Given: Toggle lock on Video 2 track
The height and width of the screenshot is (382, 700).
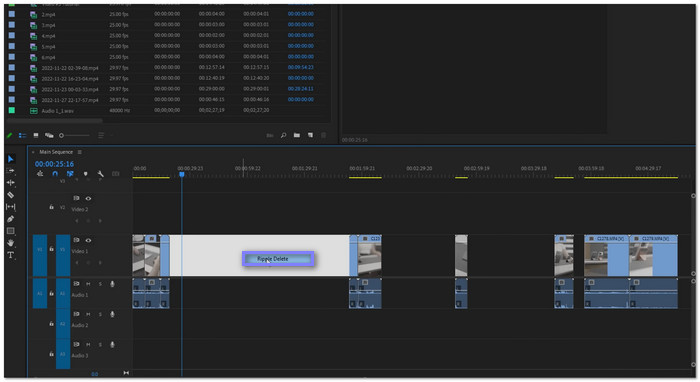Looking at the screenshot, I should (51, 208).
